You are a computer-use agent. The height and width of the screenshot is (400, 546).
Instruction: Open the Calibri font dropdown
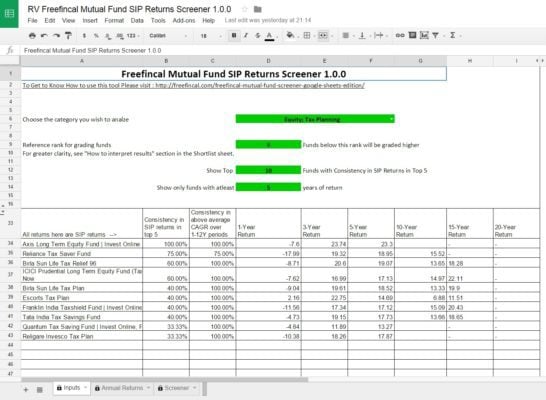click(168, 36)
